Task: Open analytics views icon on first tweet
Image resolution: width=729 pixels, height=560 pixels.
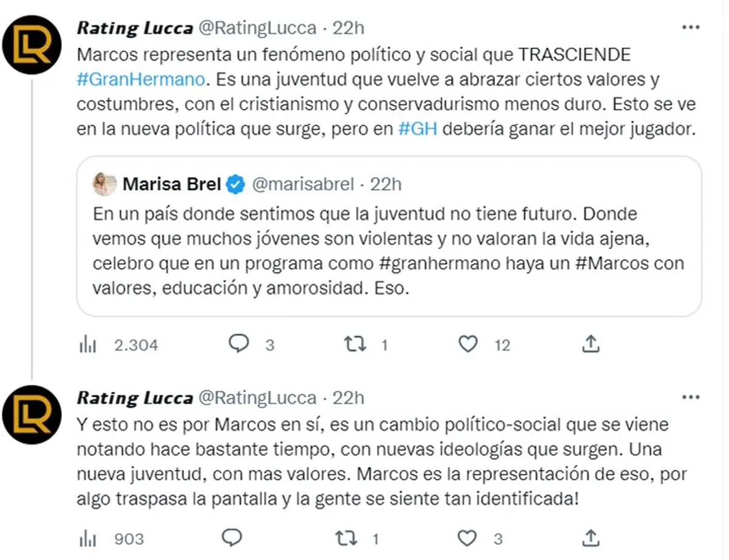Action: coord(88,345)
